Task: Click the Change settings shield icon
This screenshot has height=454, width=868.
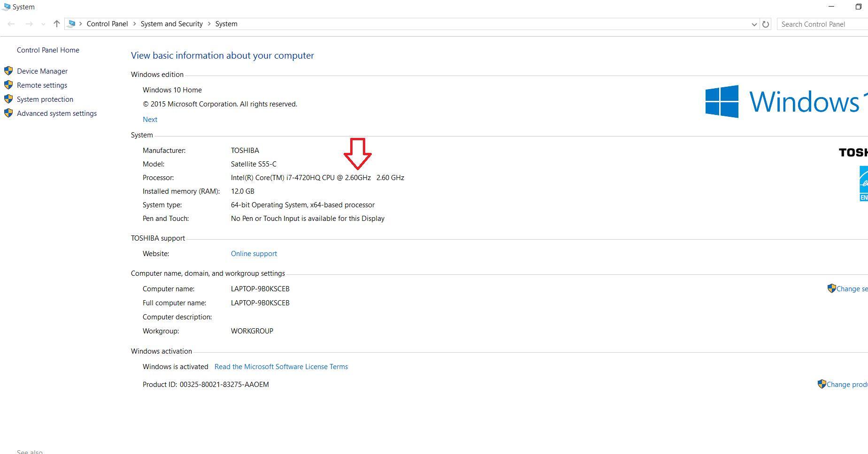Action: click(831, 288)
